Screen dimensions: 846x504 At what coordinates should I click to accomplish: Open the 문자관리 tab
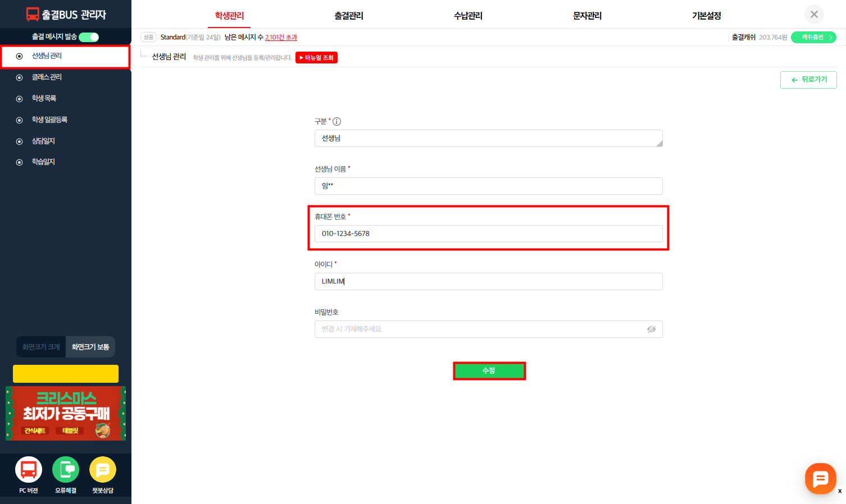click(587, 16)
